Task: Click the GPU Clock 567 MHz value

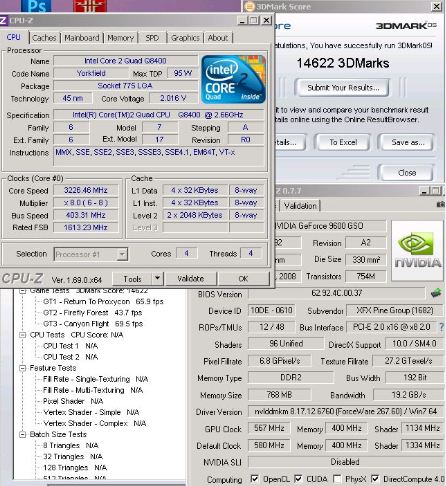Action: (269, 428)
